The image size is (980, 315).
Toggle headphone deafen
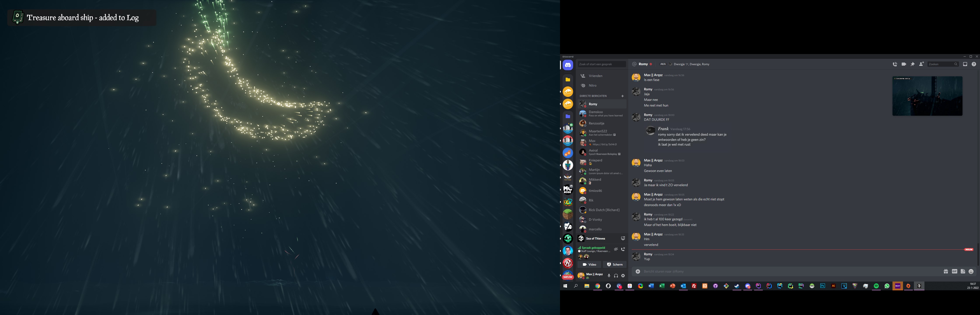[616, 275]
